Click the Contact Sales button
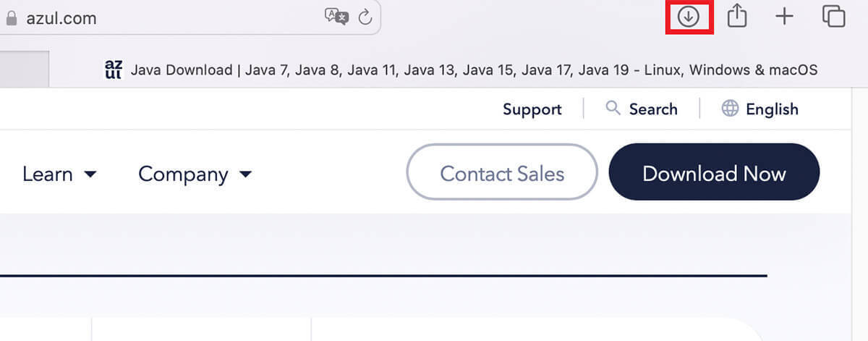The width and height of the screenshot is (868, 341). [502, 172]
